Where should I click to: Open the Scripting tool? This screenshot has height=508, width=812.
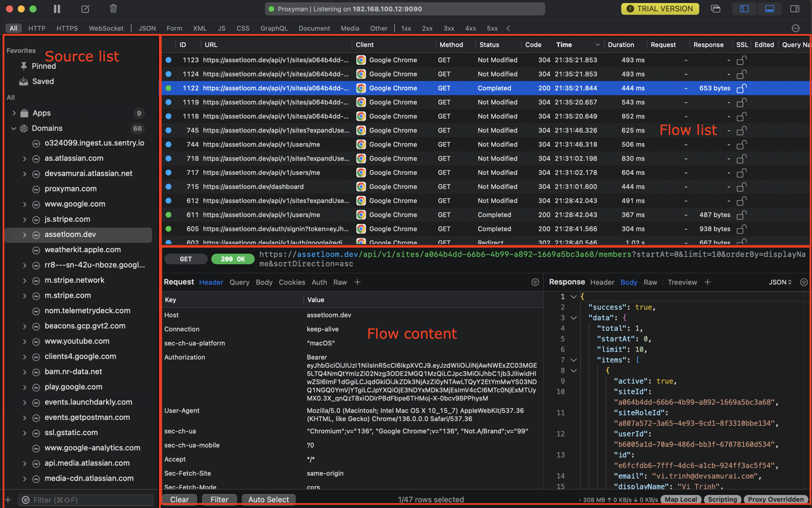coord(722,500)
